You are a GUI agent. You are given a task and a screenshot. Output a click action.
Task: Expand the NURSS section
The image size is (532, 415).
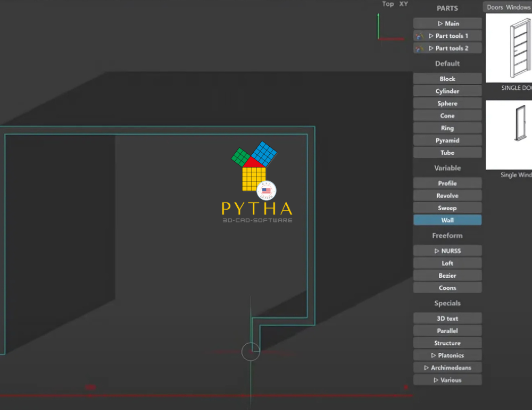[447, 250]
